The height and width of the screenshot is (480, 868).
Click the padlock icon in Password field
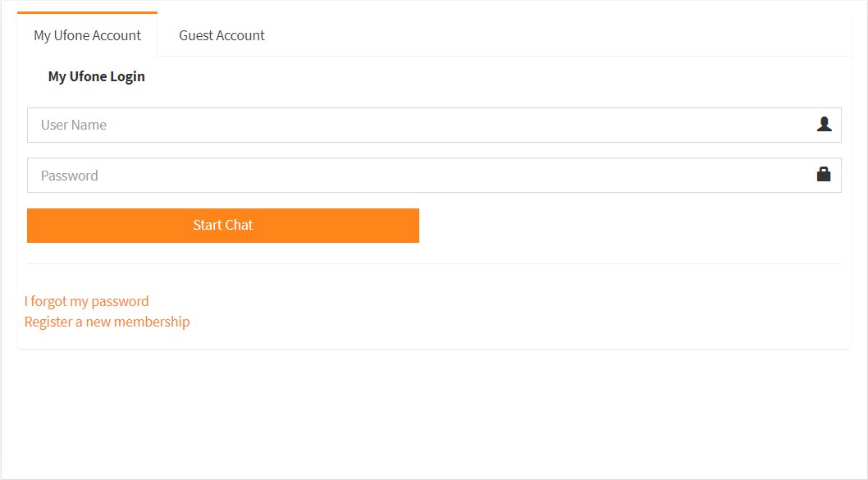(x=824, y=175)
